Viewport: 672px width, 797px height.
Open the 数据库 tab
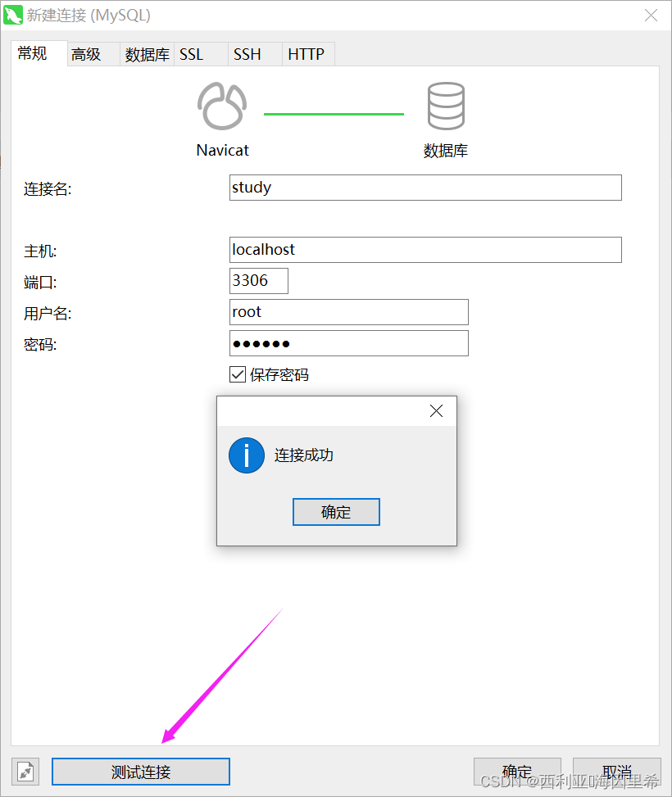pyautogui.click(x=148, y=54)
